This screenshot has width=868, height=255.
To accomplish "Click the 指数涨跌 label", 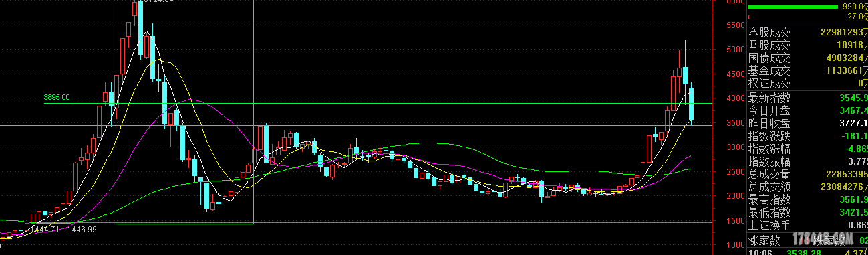I will click(x=769, y=136).
